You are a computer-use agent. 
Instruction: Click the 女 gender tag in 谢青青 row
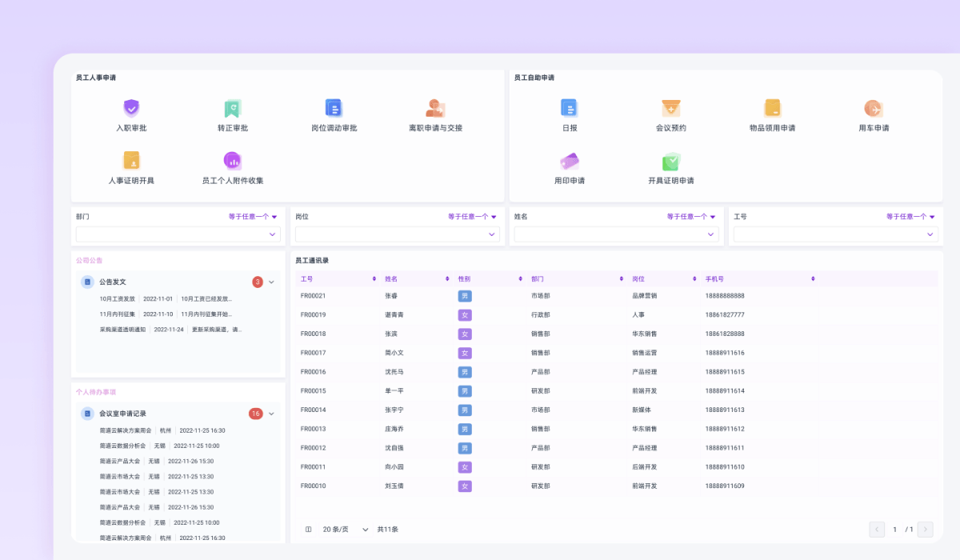[x=465, y=315]
